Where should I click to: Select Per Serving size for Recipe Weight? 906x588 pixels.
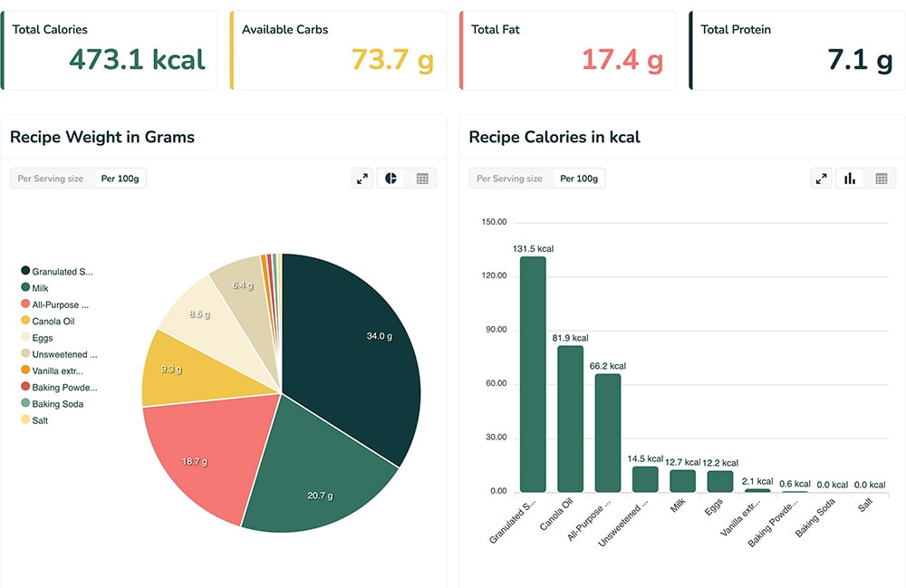tap(51, 178)
